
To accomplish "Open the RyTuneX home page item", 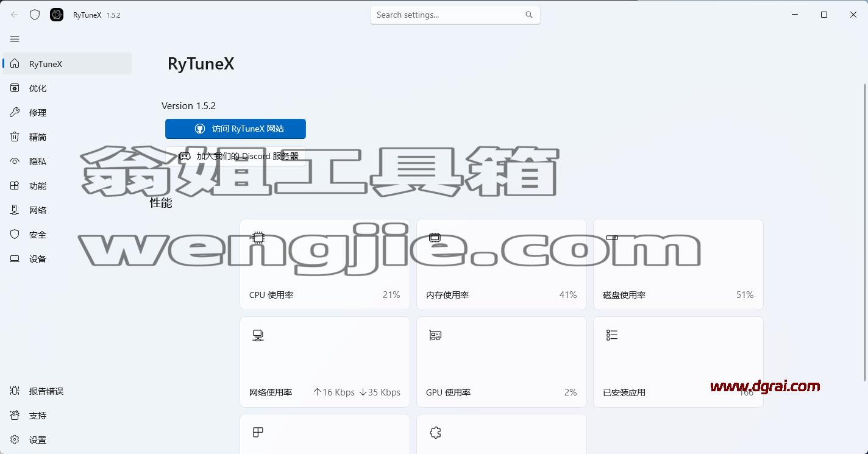I will coord(67,63).
